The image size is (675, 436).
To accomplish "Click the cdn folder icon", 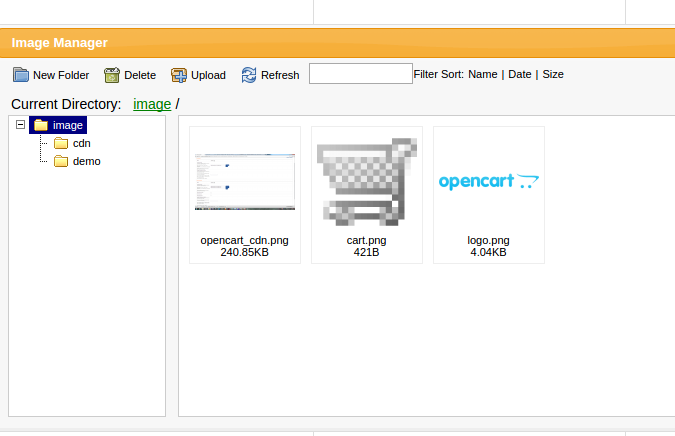I will click(x=61, y=143).
